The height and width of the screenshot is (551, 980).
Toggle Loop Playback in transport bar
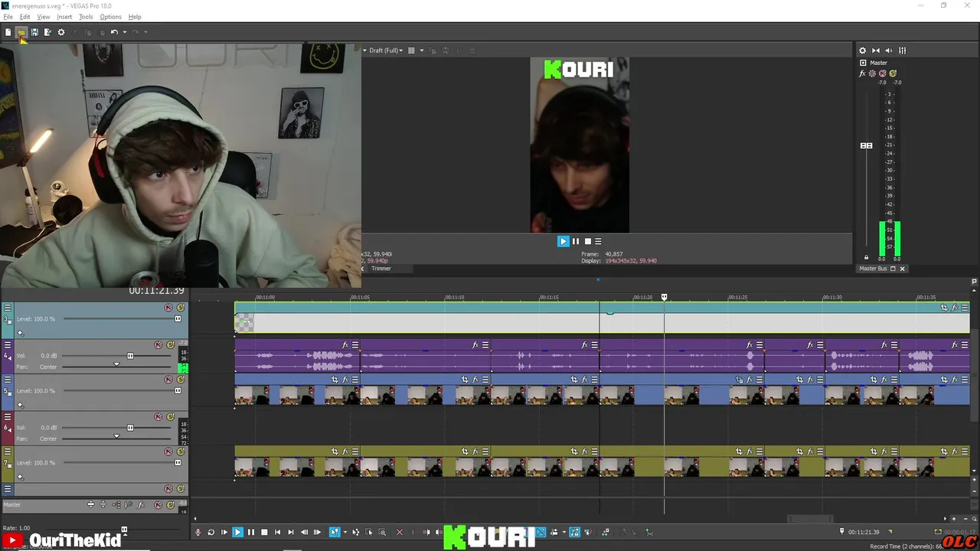click(x=211, y=532)
